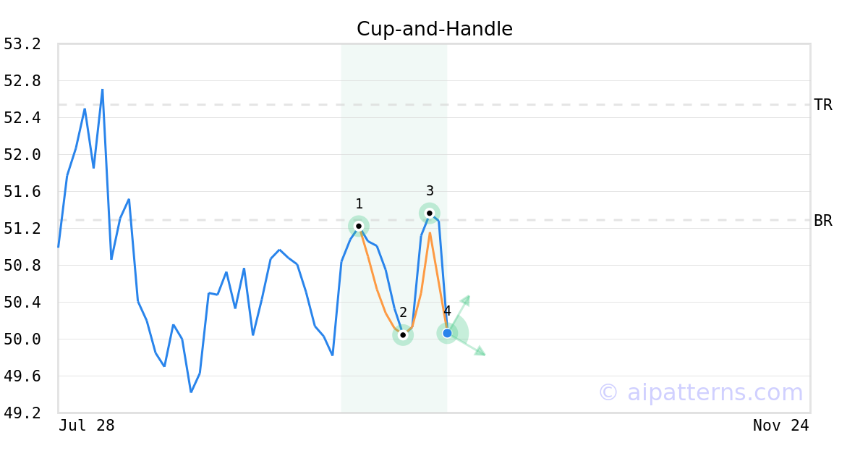Select pattern point marker 3
The image size is (868, 456).
coord(430,213)
